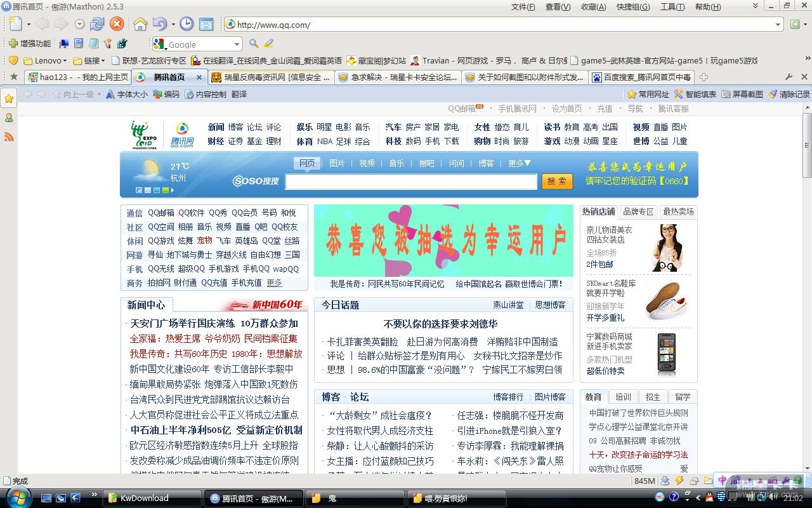Expand the address bar URL dropdown
The image size is (812, 508).
point(778,25)
